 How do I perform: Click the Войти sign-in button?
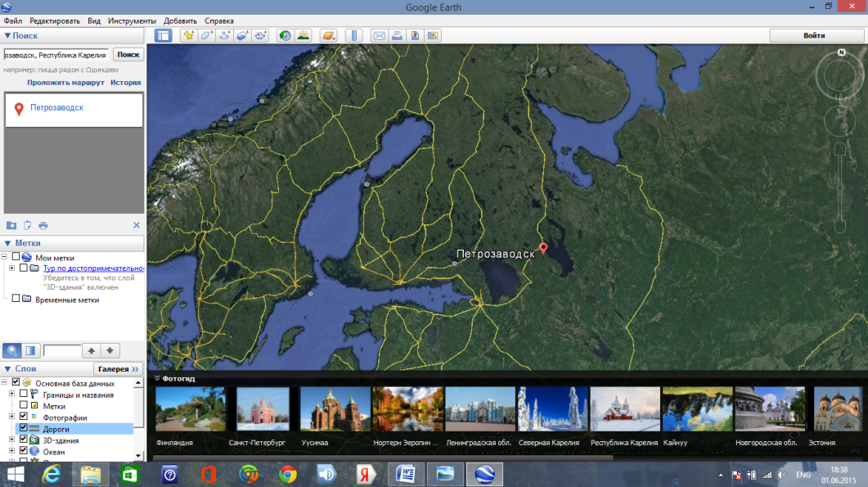coord(816,35)
